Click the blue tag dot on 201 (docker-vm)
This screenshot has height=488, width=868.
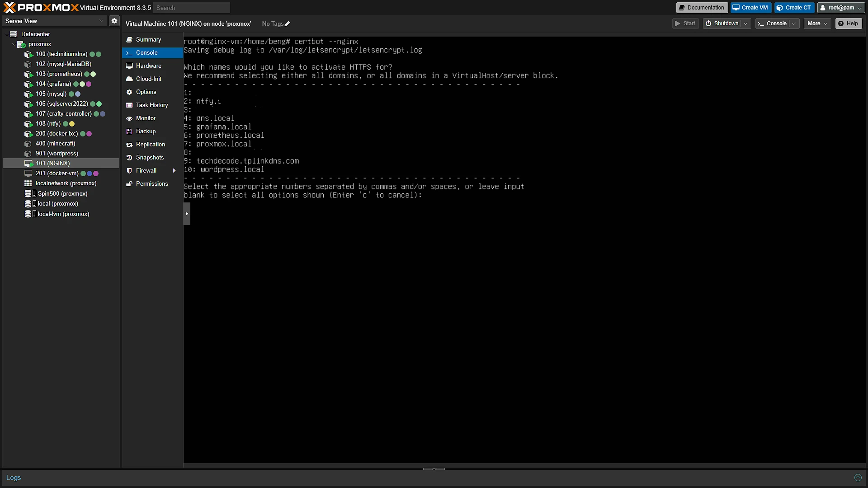click(90, 174)
